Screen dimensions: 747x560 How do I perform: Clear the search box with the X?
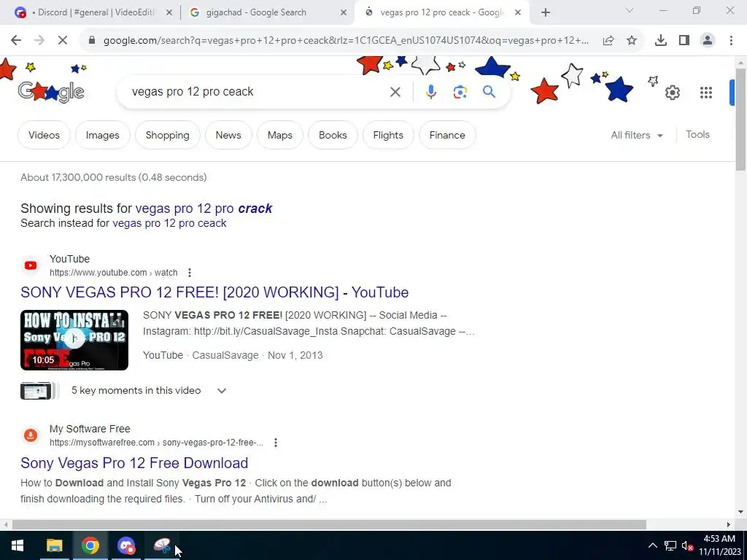tap(395, 92)
